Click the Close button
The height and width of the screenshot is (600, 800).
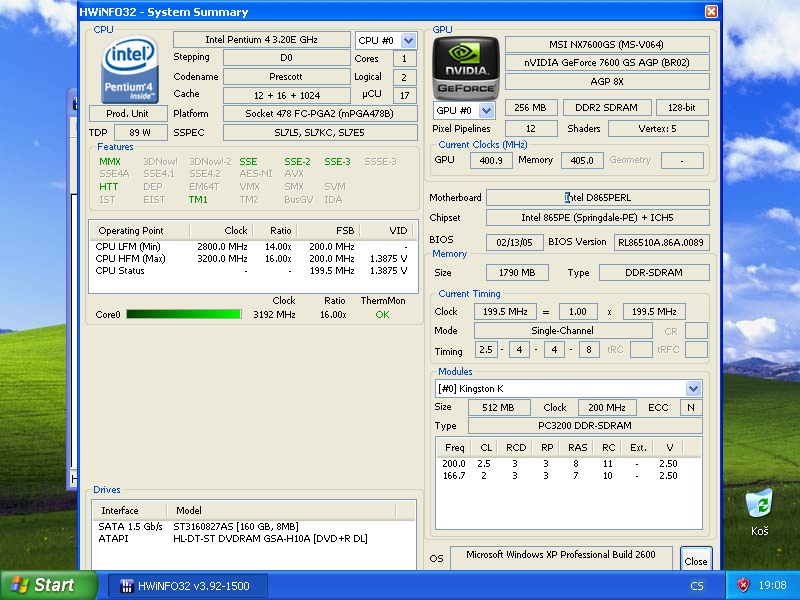pos(695,561)
